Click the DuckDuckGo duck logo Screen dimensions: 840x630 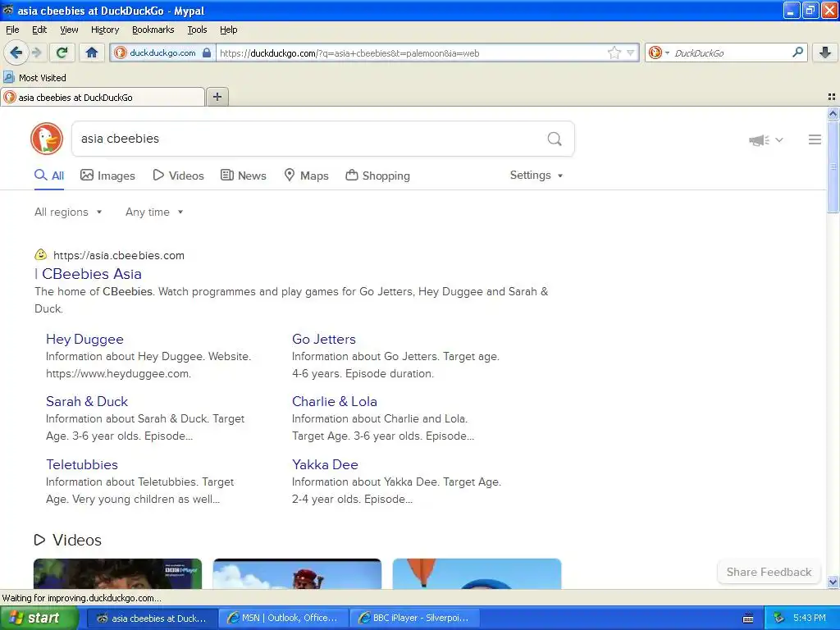pos(47,139)
